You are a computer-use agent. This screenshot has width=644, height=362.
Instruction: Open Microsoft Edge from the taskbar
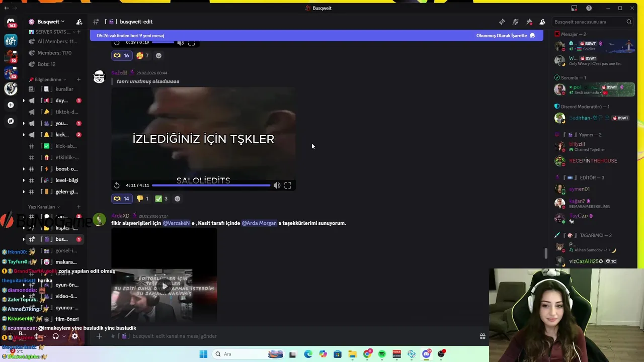point(308,354)
